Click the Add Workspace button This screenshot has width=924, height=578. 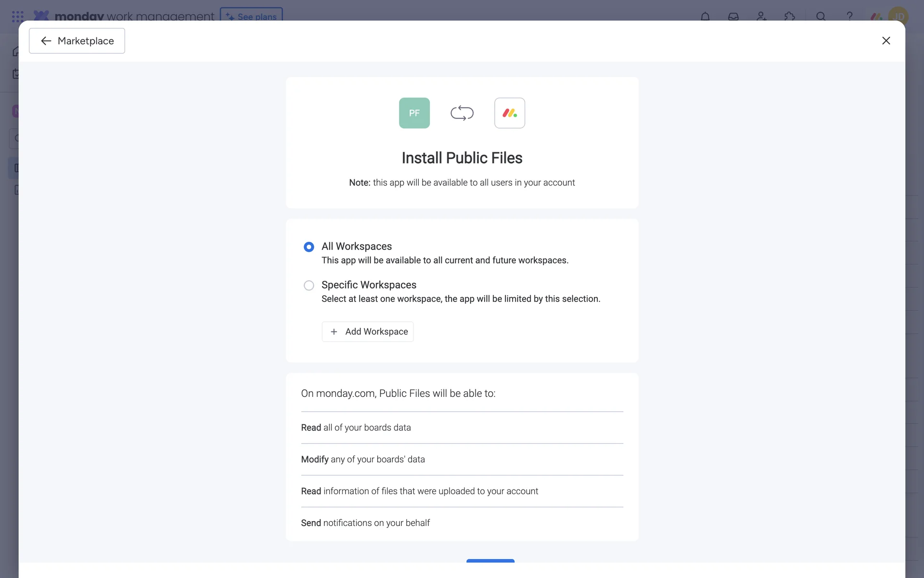point(368,331)
